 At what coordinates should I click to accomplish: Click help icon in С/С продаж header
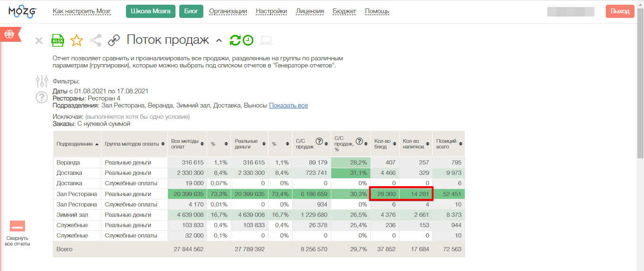click(319, 141)
